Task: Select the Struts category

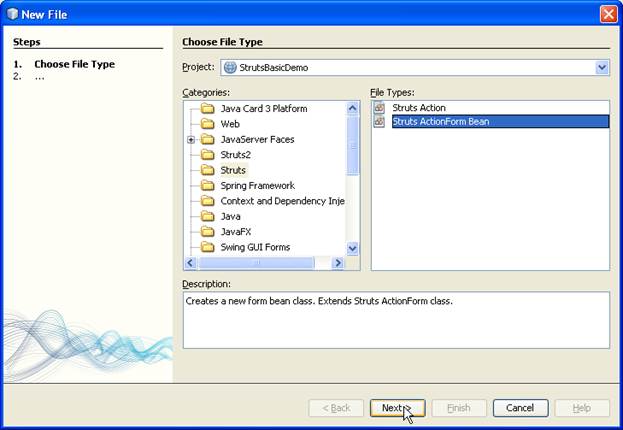Action: click(233, 170)
